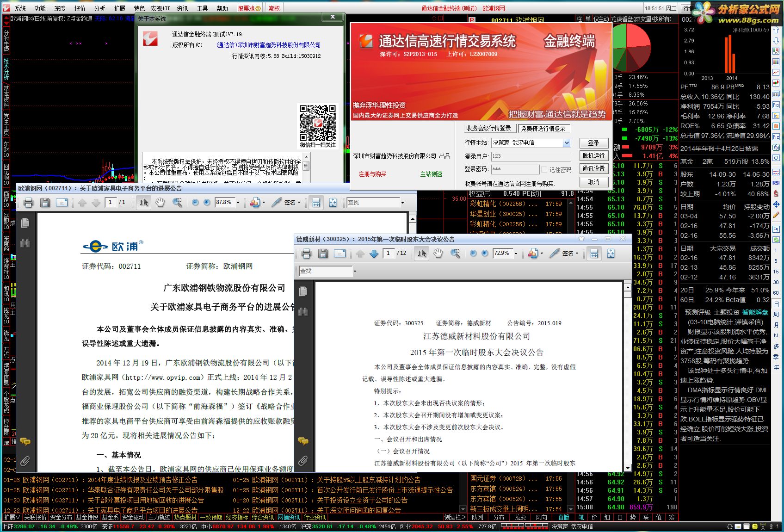784x532 pixels.
Task: Expand collaborate share dropdown in 欧浦钢网 PDF
Action: 264,203
